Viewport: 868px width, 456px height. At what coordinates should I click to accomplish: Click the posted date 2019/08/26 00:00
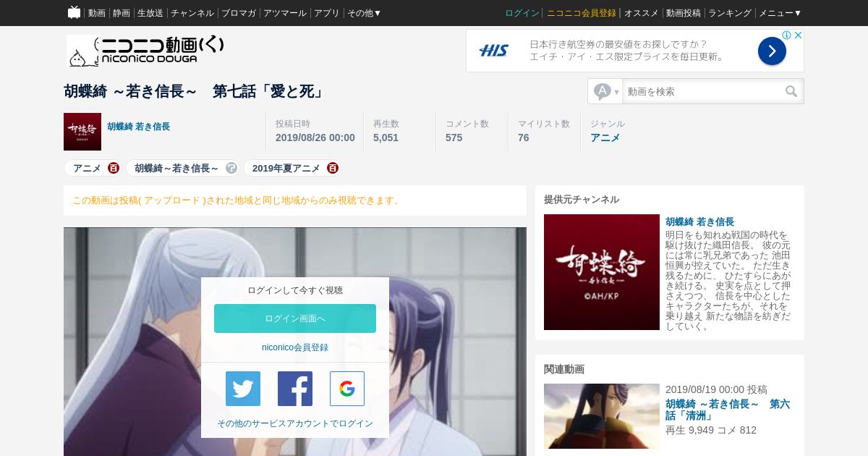pos(315,138)
